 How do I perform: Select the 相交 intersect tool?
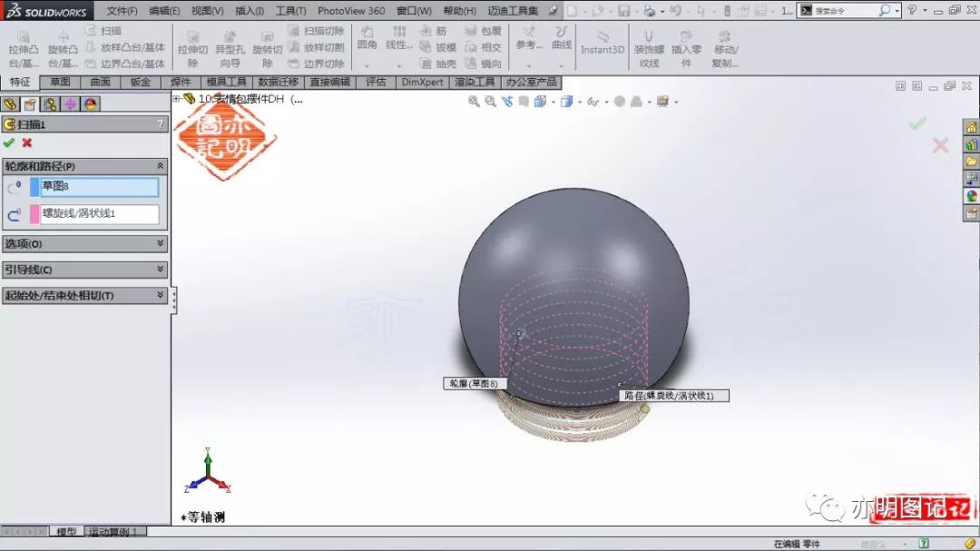point(483,47)
